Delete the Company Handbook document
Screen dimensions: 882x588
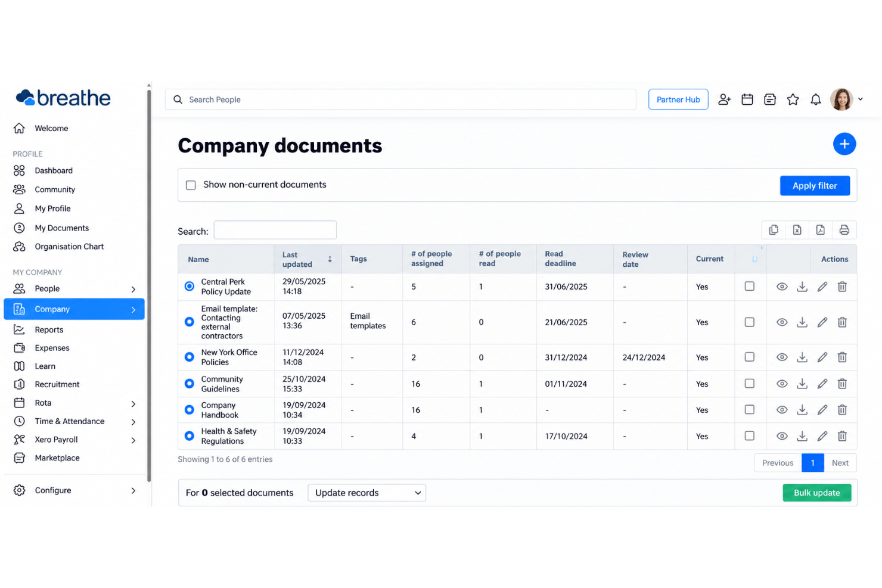coord(842,410)
